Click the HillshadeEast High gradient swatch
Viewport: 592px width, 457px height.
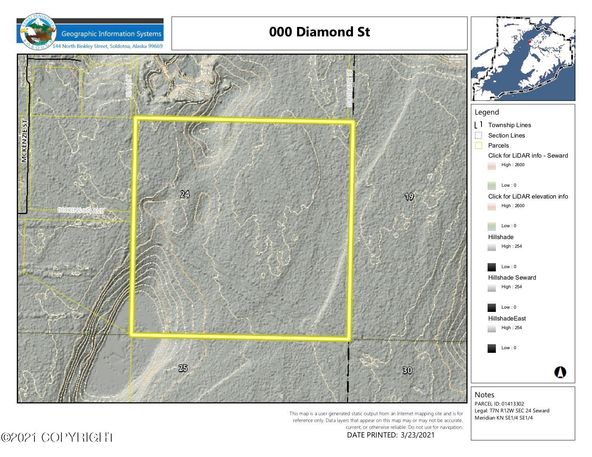tap(492, 328)
